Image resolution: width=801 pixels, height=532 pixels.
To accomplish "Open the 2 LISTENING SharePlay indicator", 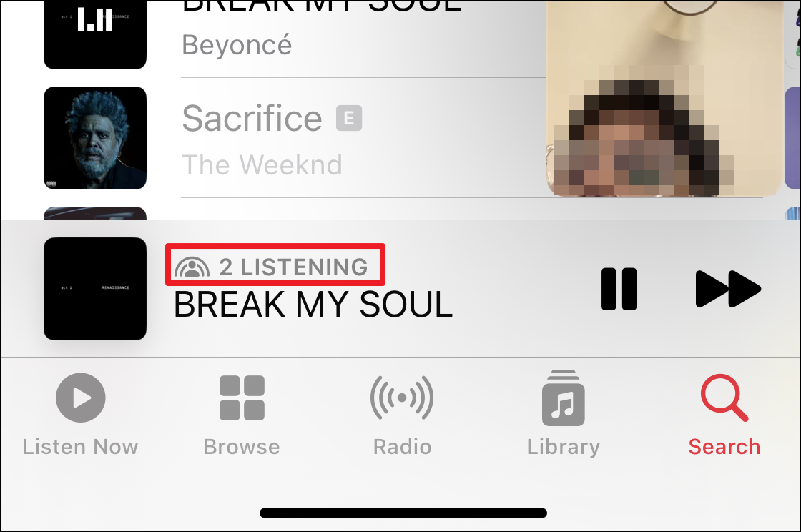I will (x=275, y=265).
